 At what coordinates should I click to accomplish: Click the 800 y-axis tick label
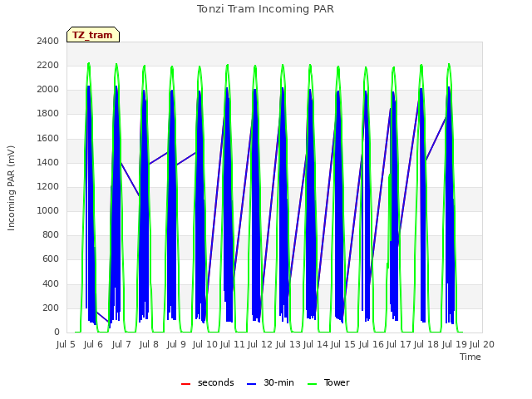click(51, 234)
